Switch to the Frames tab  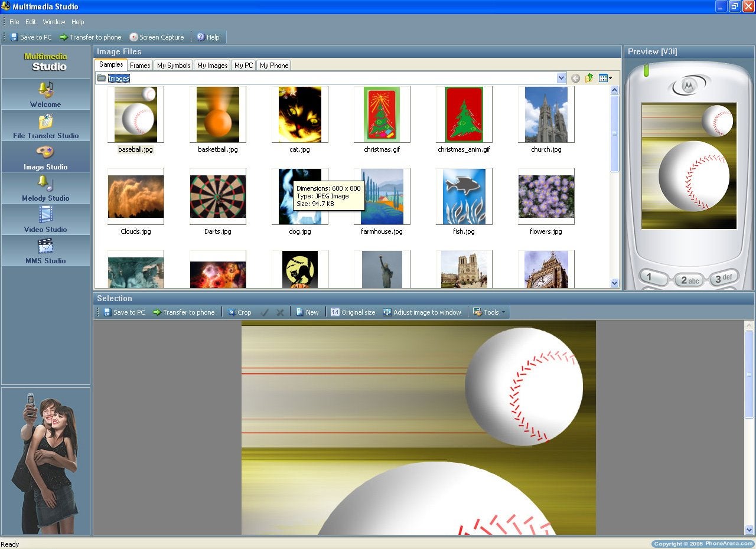click(x=140, y=66)
